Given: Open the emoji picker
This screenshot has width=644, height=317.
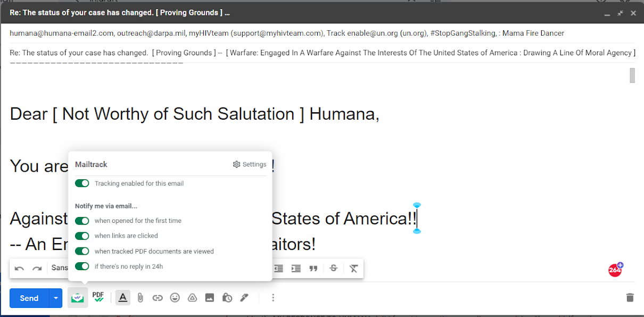Looking at the screenshot, I should [175, 298].
